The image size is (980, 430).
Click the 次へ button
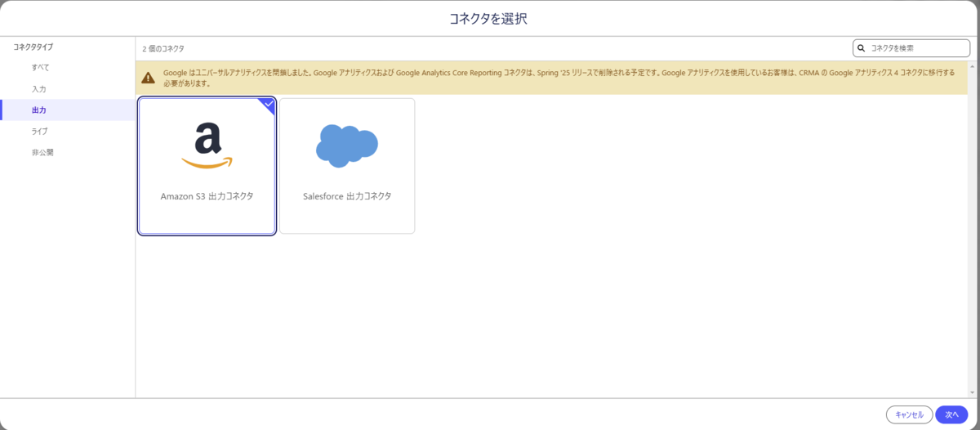coord(951,414)
